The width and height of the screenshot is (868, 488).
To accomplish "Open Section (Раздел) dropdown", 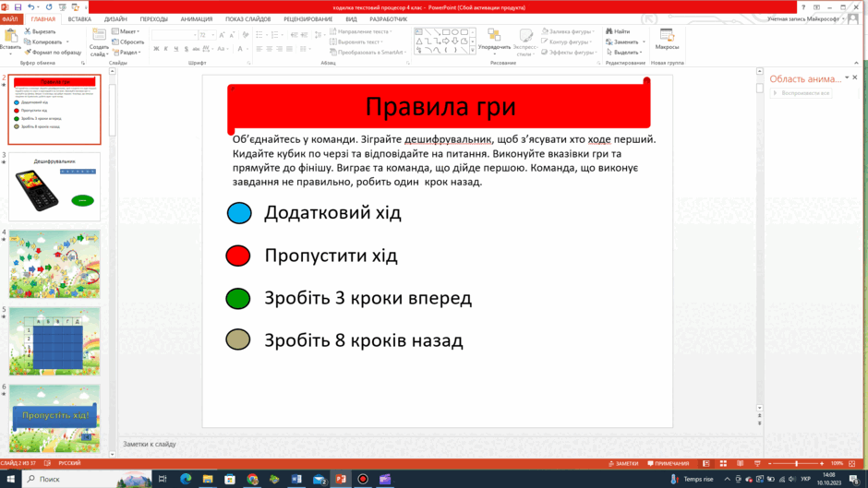I will pyautogui.click(x=127, y=52).
